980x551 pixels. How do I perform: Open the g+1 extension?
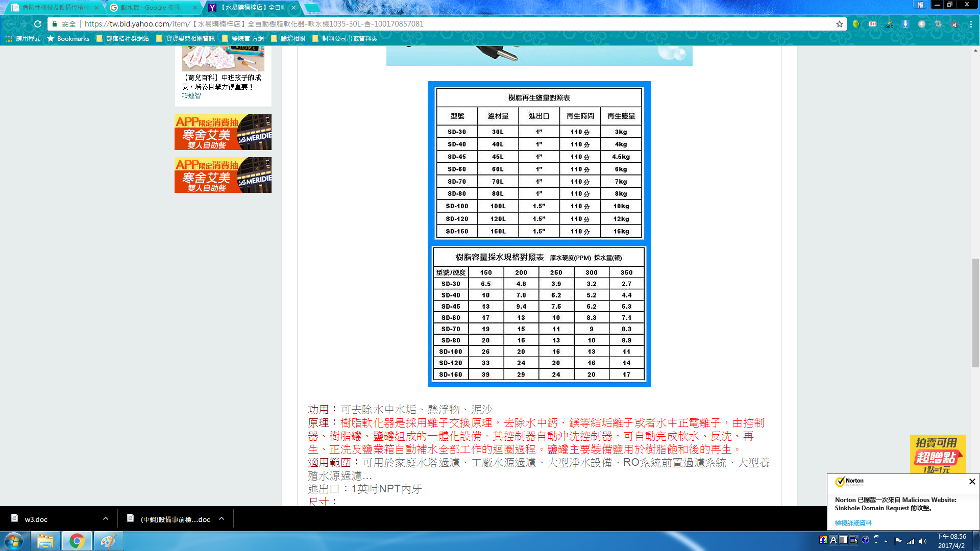tap(873, 24)
